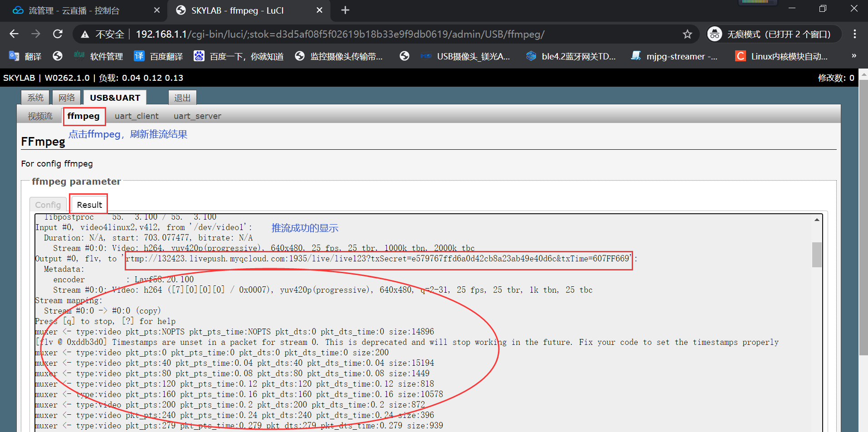This screenshot has height=432, width=868.
Task: Click the address bar URL field
Action: pyautogui.click(x=340, y=34)
